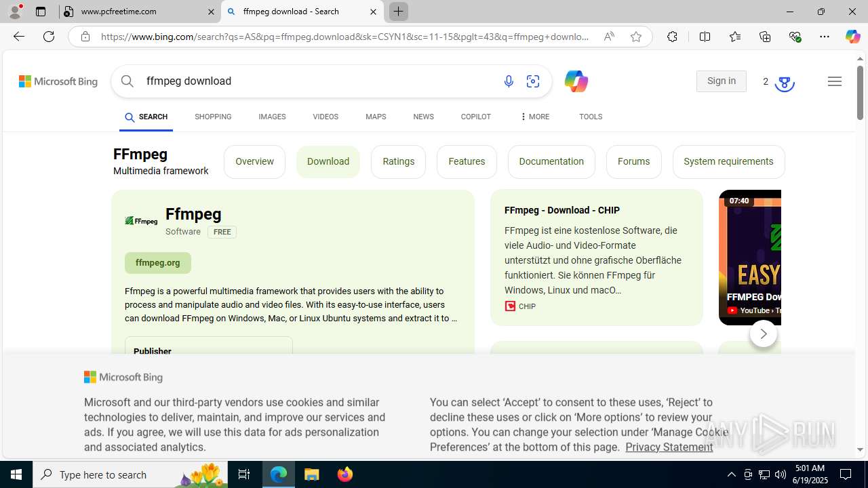Click the taskbar search box

point(130,474)
